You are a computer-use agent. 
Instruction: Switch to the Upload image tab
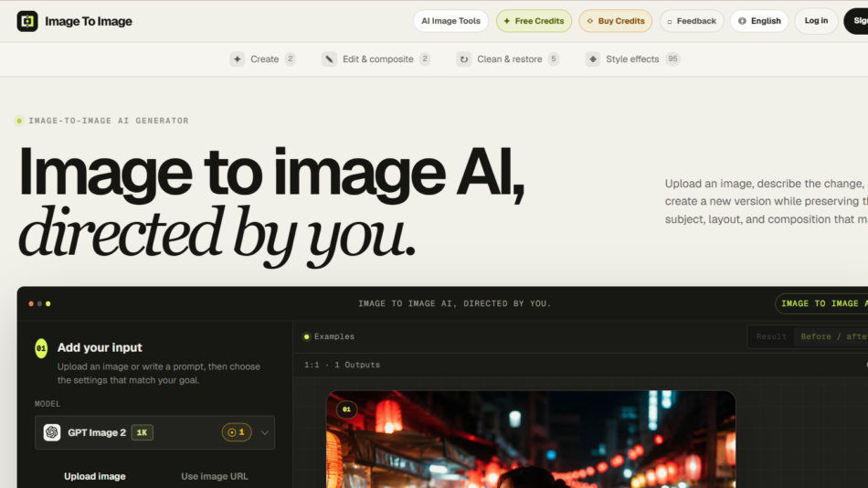coord(95,476)
